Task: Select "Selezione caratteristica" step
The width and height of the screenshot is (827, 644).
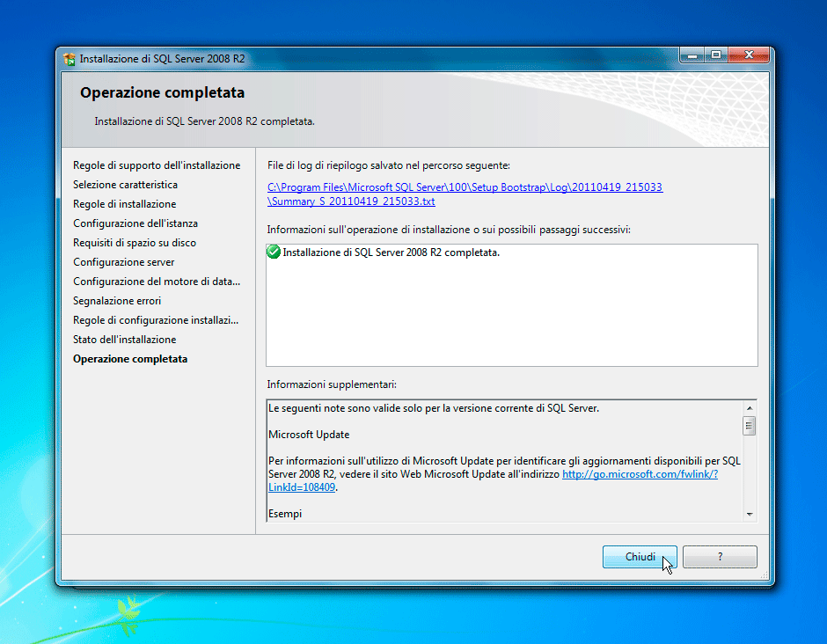Action: (125, 185)
